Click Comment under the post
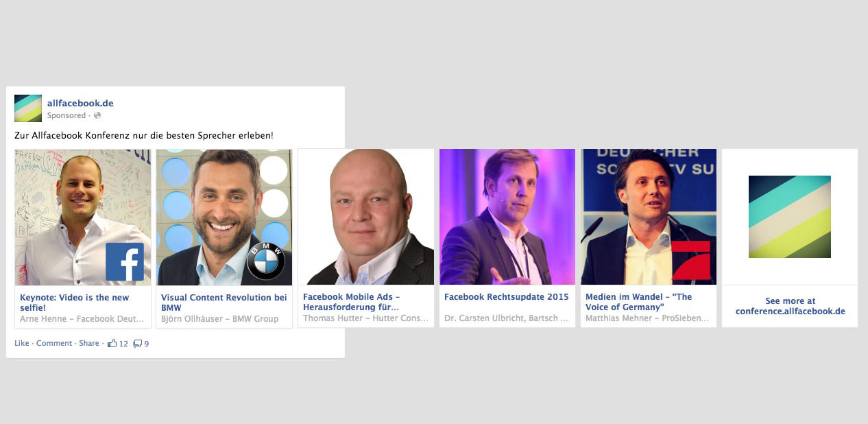The height and width of the screenshot is (424, 868). coord(54,343)
